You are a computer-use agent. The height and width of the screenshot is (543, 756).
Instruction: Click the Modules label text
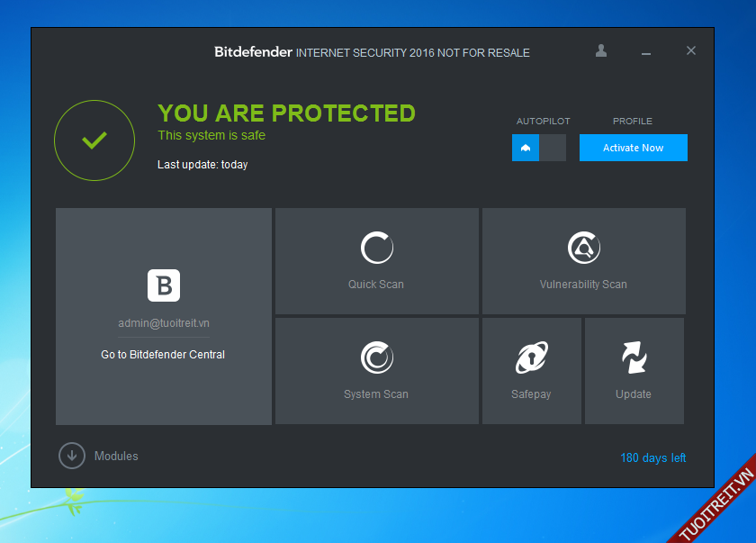coord(116,457)
